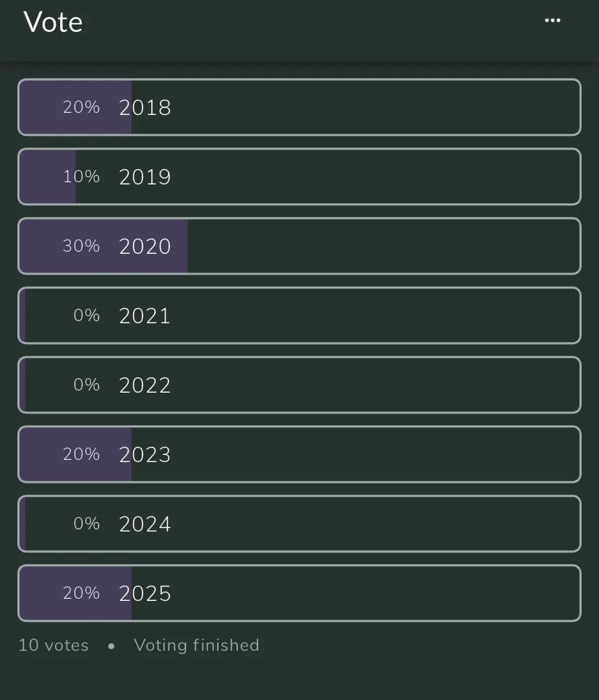Click the "Vote" heading

tap(53, 22)
